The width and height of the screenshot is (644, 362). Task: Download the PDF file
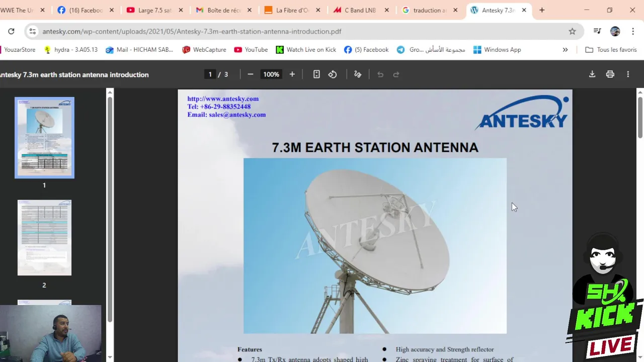[x=592, y=74]
